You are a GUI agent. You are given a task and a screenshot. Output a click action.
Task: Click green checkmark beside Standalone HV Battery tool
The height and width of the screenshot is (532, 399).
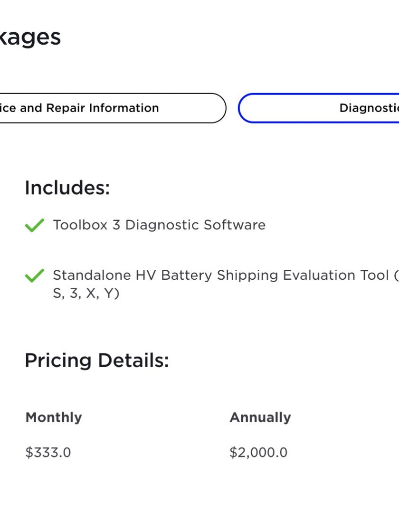[x=35, y=275]
